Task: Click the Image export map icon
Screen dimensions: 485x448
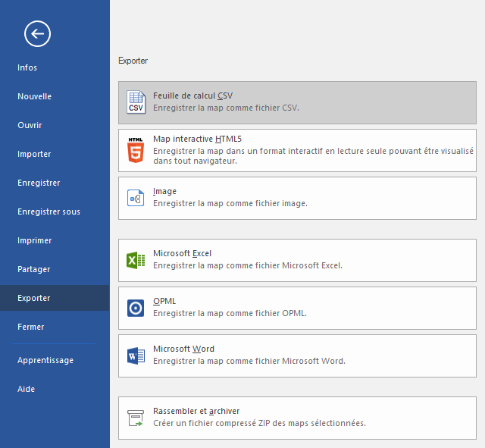Action: click(x=136, y=198)
